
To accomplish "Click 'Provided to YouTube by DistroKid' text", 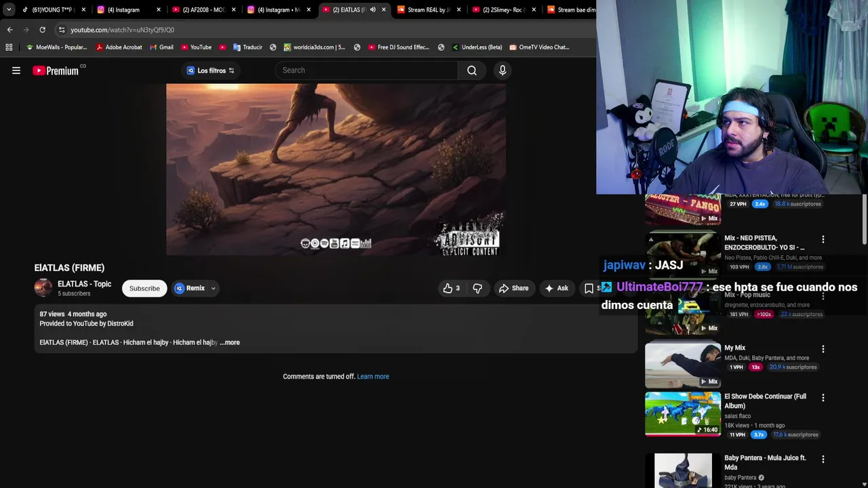I will click(86, 324).
